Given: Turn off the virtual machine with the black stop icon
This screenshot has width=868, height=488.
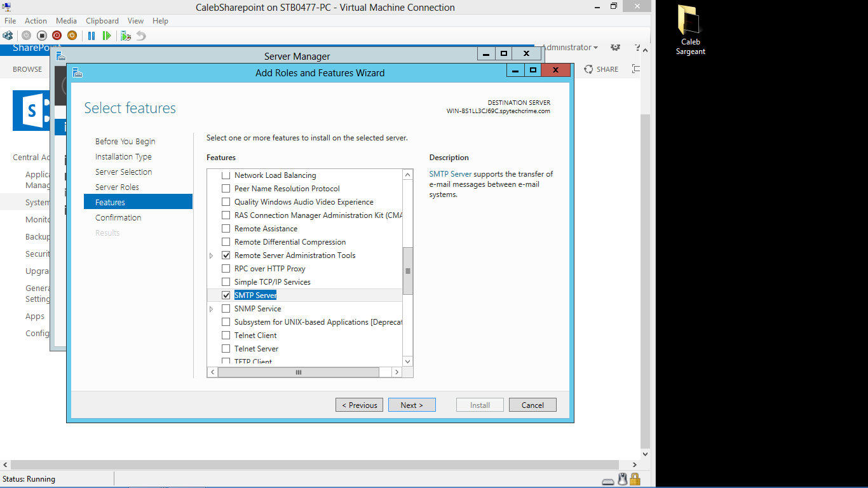Looking at the screenshot, I should 41,36.
